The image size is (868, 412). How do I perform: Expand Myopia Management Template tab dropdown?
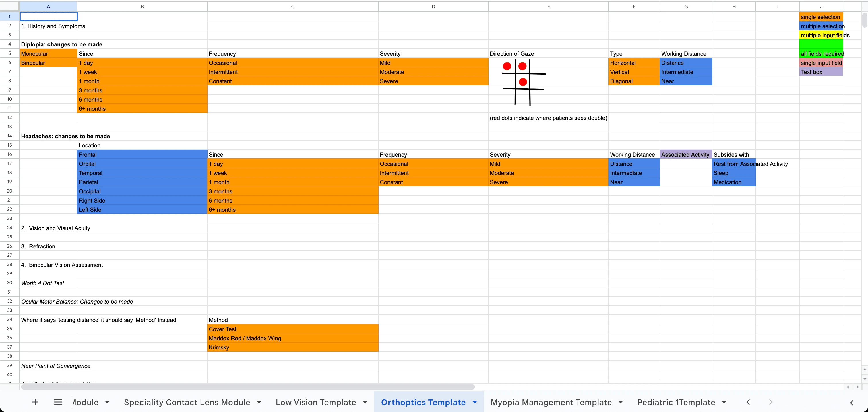(x=620, y=402)
